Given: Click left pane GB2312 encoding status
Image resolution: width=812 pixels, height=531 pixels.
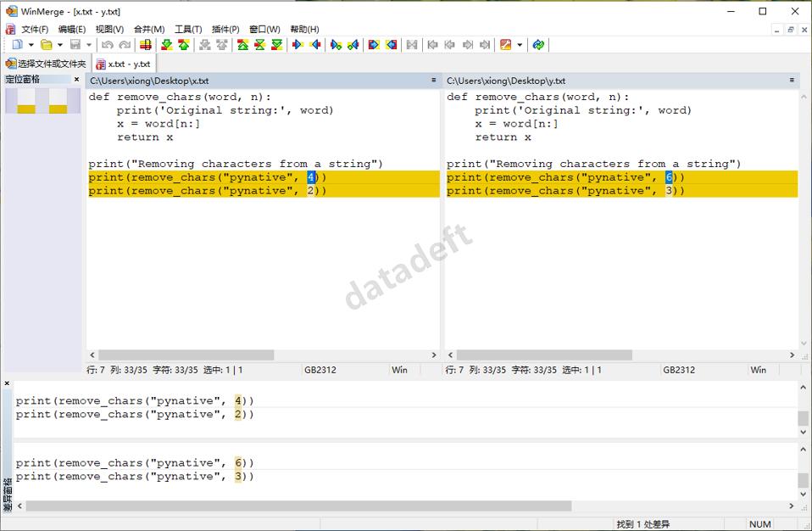Looking at the screenshot, I should tap(320, 370).
